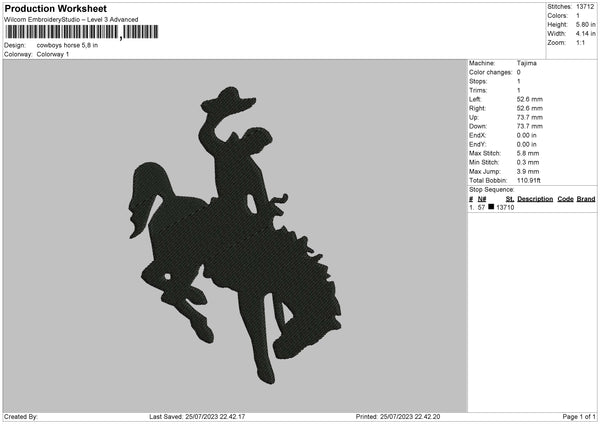The image size is (600, 424).
Task: Click the thread number 57 in stop sequence
Action: (481, 207)
